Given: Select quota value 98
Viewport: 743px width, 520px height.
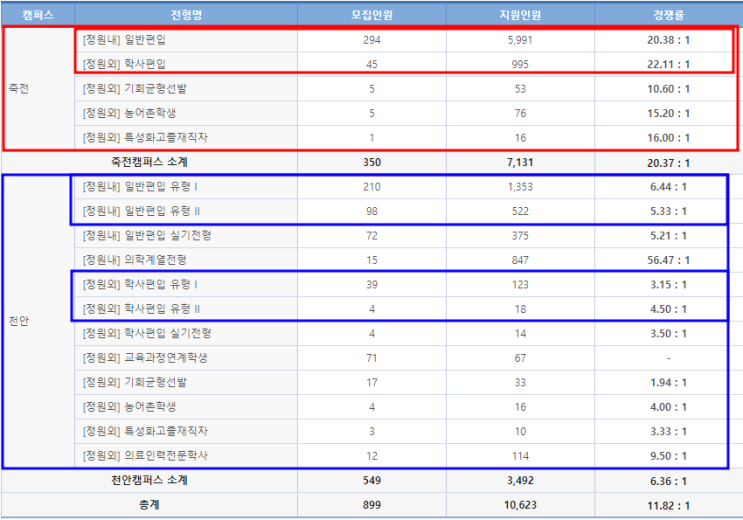Looking at the screenshot, I should pyautogui.click(x=372, y=211).
